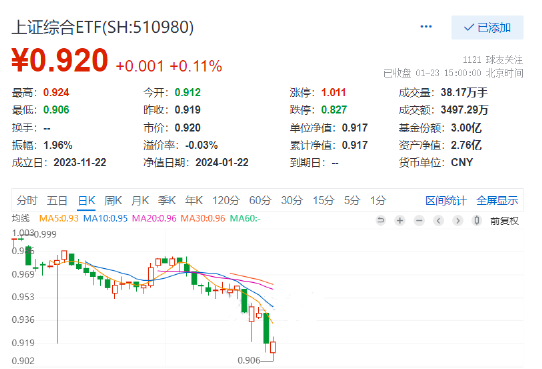
Task: Zoom out the chart with minus icon
Action: pyautogui.click(x=419, y=220)
